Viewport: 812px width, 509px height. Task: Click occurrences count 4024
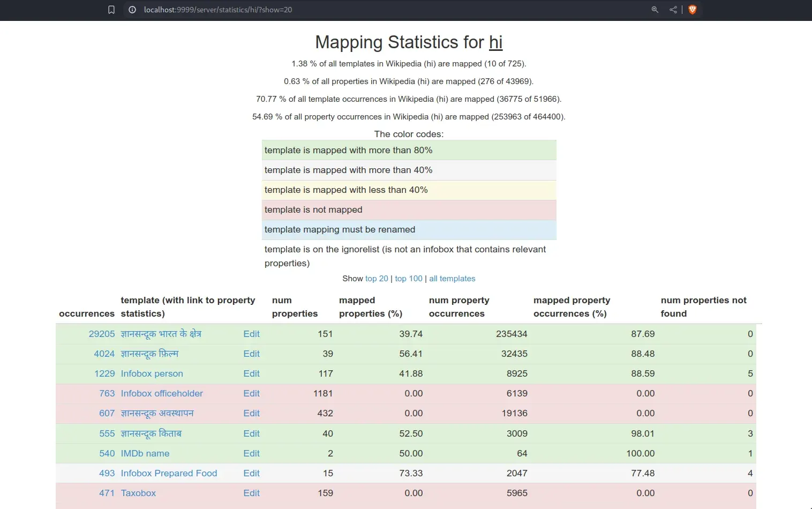click(x=104, y=354)
